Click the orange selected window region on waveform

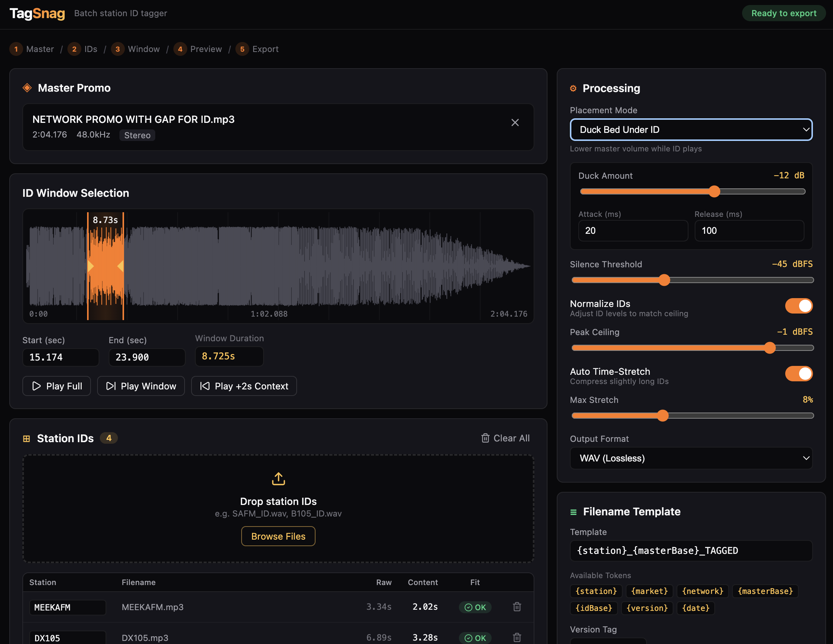click(106, 266)
